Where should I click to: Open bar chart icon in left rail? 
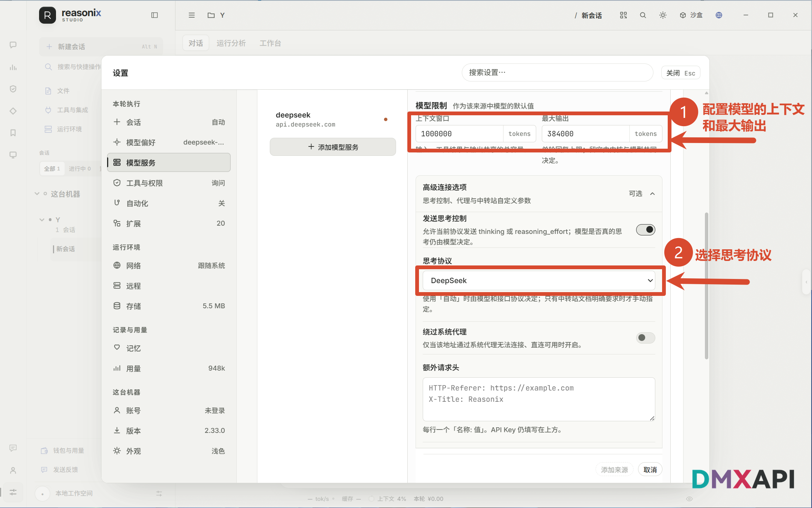[x=13, y=67]
